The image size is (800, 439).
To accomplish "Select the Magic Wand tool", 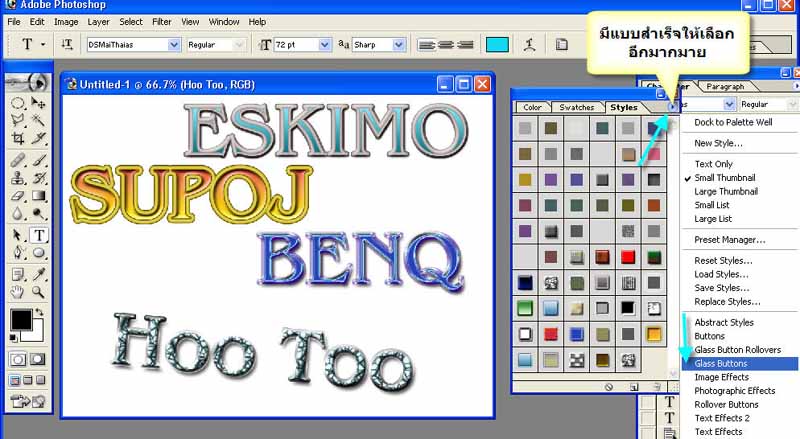I will click(38, 120).
